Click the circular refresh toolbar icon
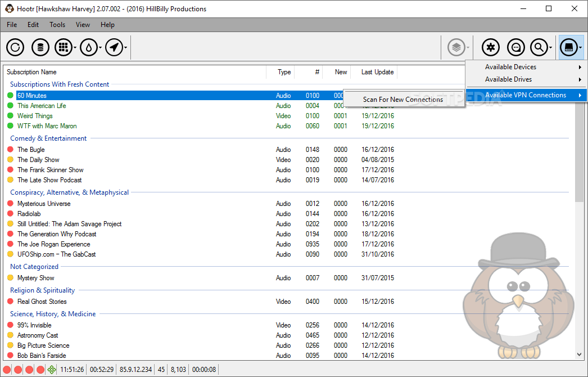Viewport: 588px width, 377px height. pos(15,48)
